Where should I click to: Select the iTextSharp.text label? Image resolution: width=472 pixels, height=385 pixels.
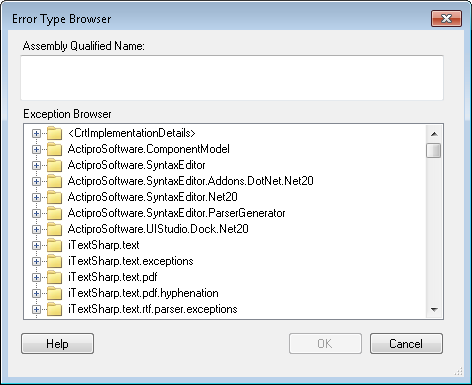[x=104, y=245]
